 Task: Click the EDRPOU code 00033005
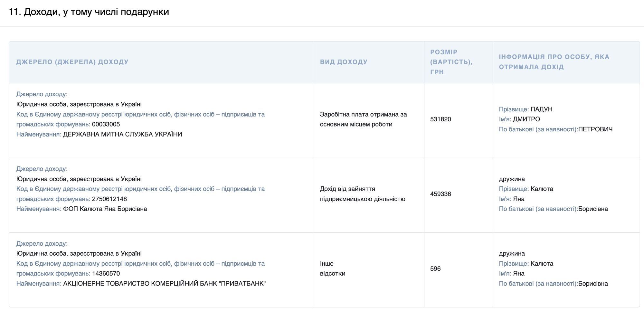click(x=106, y=124)
